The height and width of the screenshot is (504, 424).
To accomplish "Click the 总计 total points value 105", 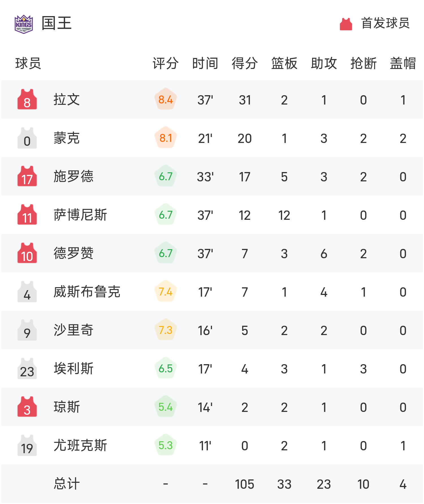I will click(x=245, y=484).
